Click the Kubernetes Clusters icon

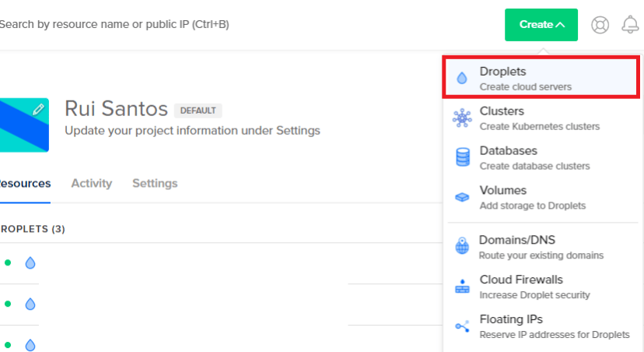click(x=462, y=118)
